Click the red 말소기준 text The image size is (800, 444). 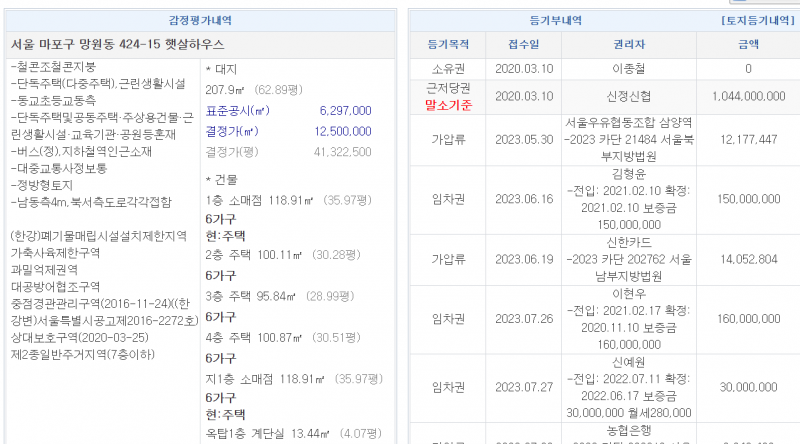(447, 103)
